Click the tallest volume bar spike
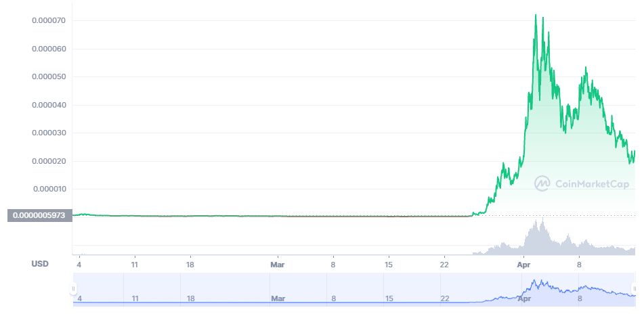Image resolution: width=644 pixels, height=314 pixels. click(x=542, y=236)
